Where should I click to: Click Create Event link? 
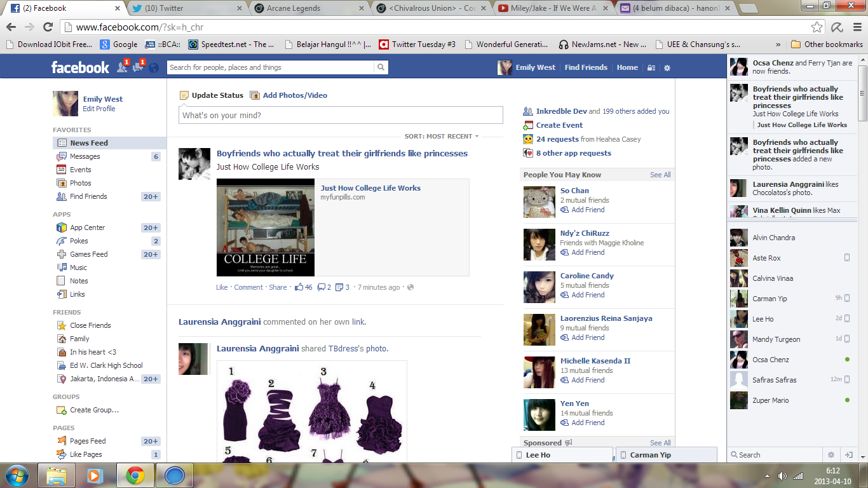click(553, 125)
